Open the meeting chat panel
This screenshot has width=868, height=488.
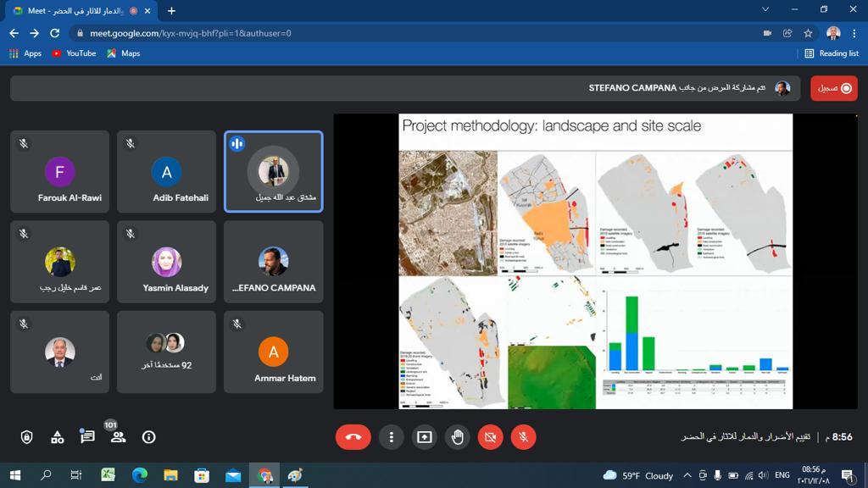[x=87, y=437]
